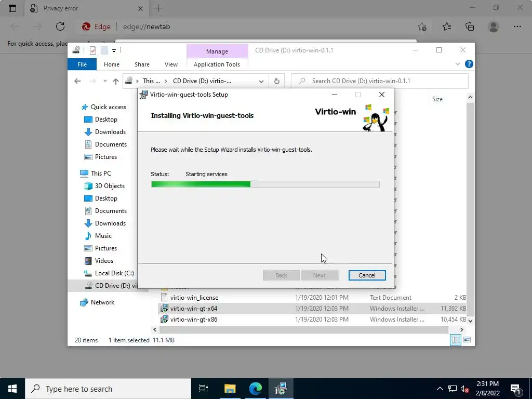Select the Application Tools tab
532x399 pixels.
coord(217,64)
